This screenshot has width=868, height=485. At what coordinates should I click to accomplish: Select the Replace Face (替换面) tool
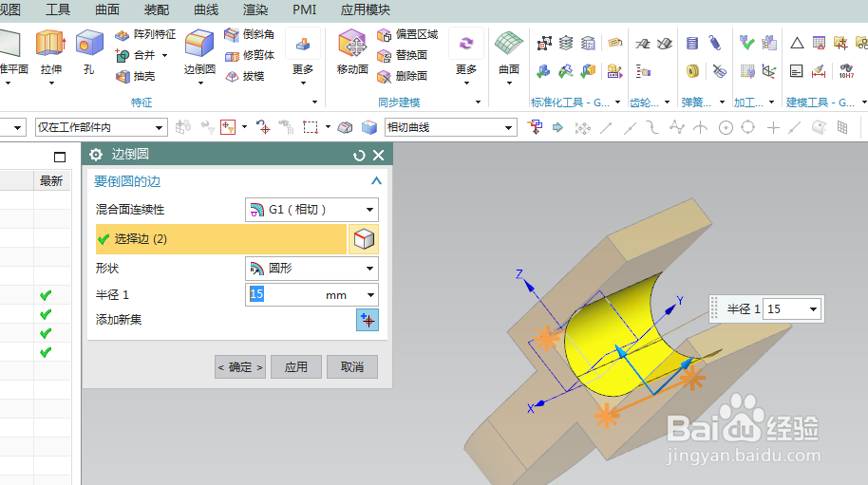pos(402,55)
